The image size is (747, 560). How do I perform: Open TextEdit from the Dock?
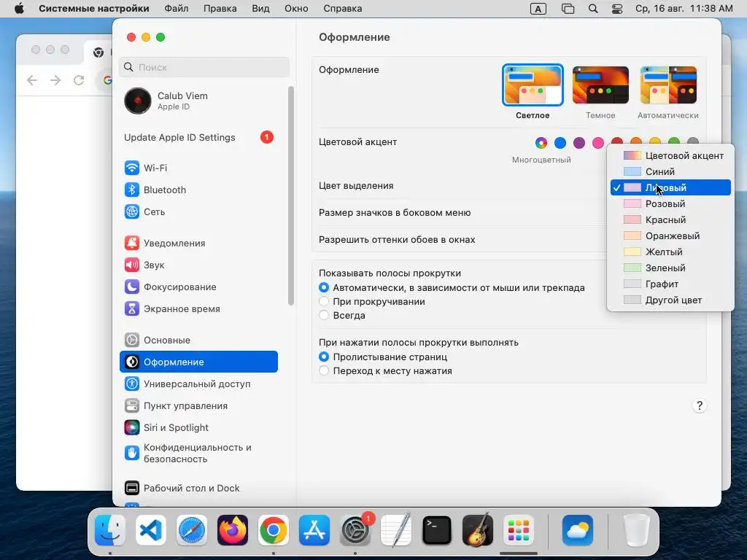[396, 530]
